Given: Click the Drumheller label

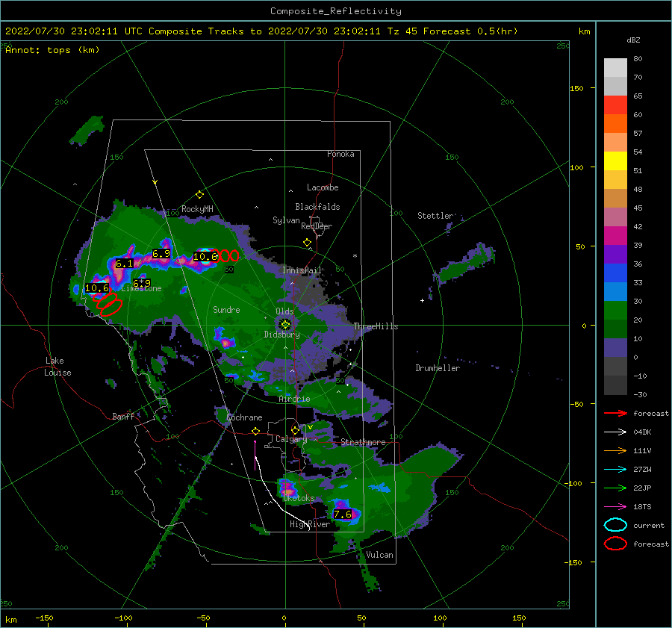Looking at the screenshot, I should tap(438, 368).
